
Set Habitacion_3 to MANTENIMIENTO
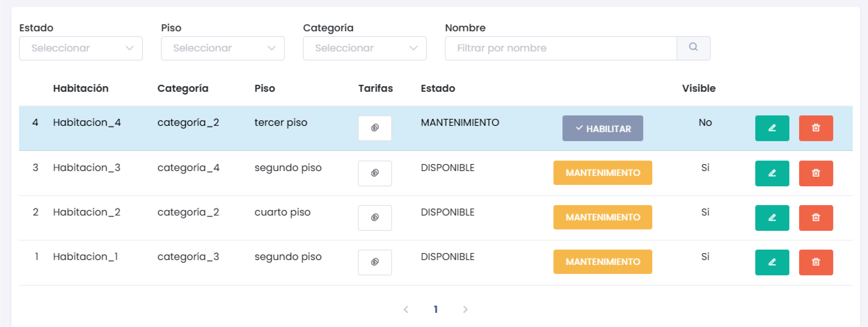(x=602, y=173)
